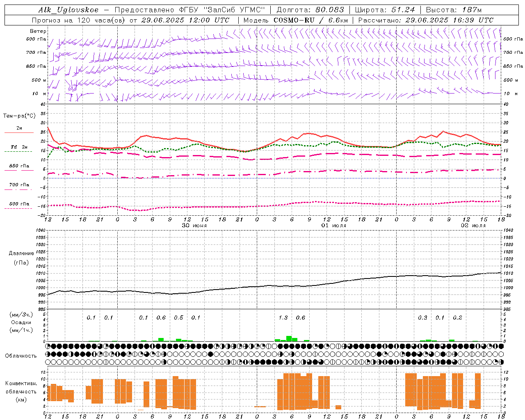Click the 'Конвективн.' convective cloud label
The image size is (525, 420).
[21, 383]
